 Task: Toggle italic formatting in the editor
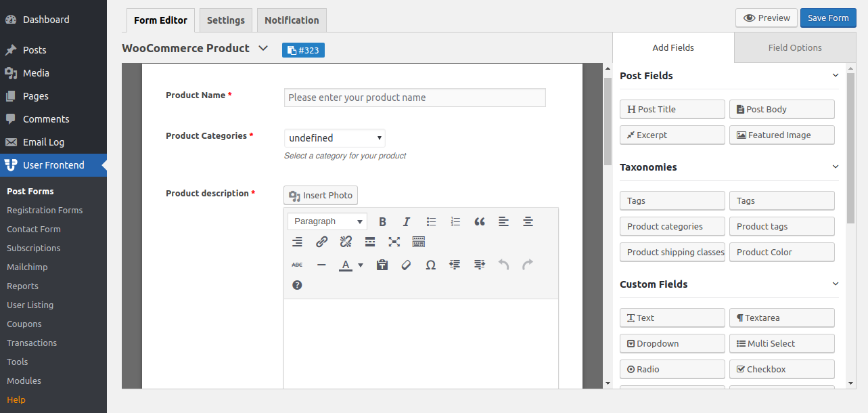pos(407,221)
